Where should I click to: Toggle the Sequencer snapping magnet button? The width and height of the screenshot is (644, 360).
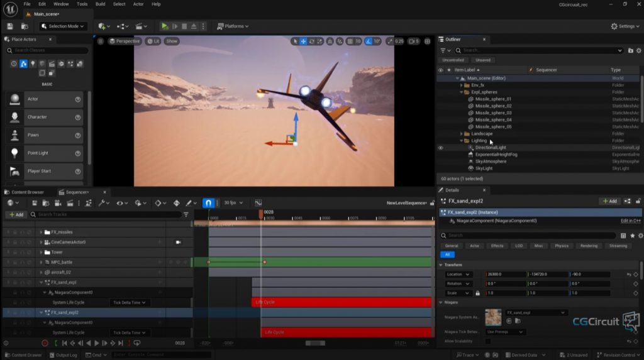(x=208, y=203)
